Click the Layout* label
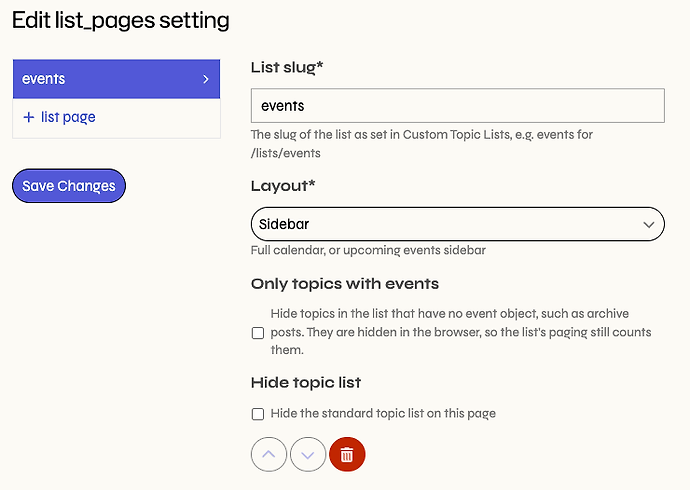The image size is (690, 490). (x=283, y=186)
